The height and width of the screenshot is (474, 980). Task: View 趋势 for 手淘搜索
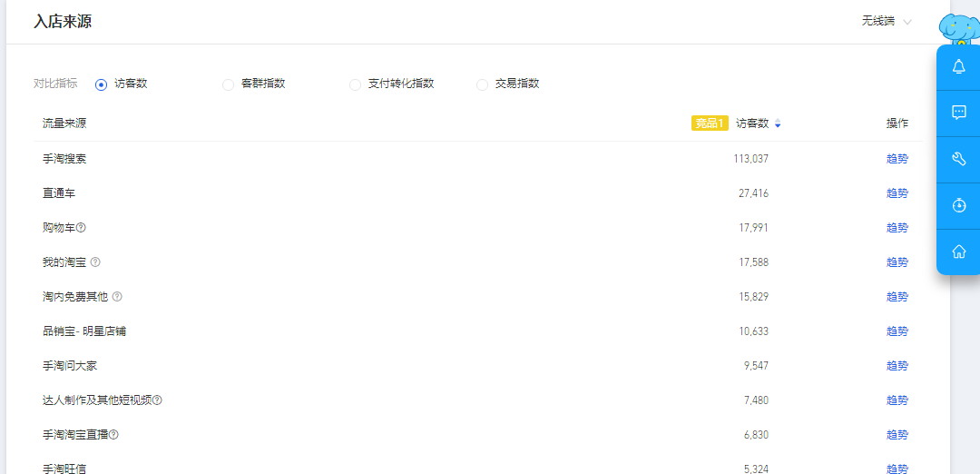897,159
